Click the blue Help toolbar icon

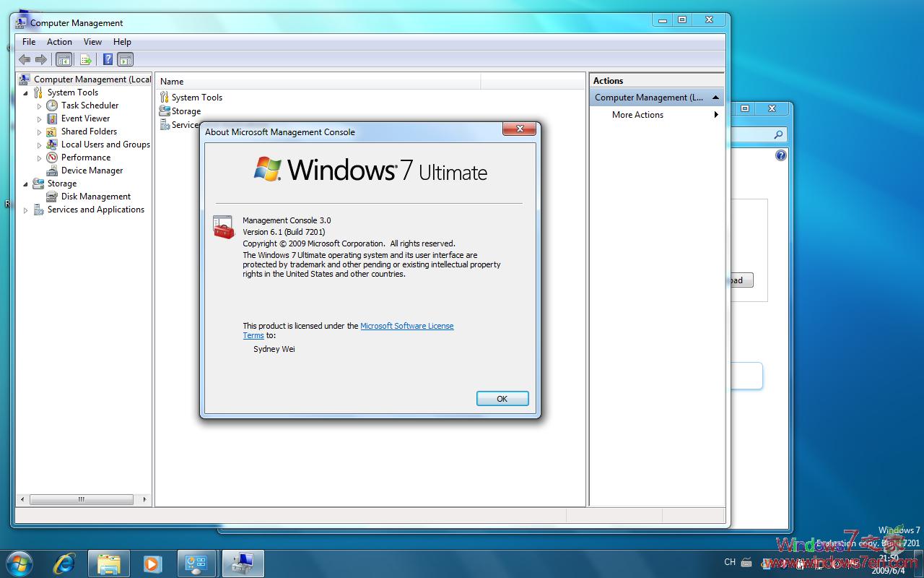tap(108, 59)
